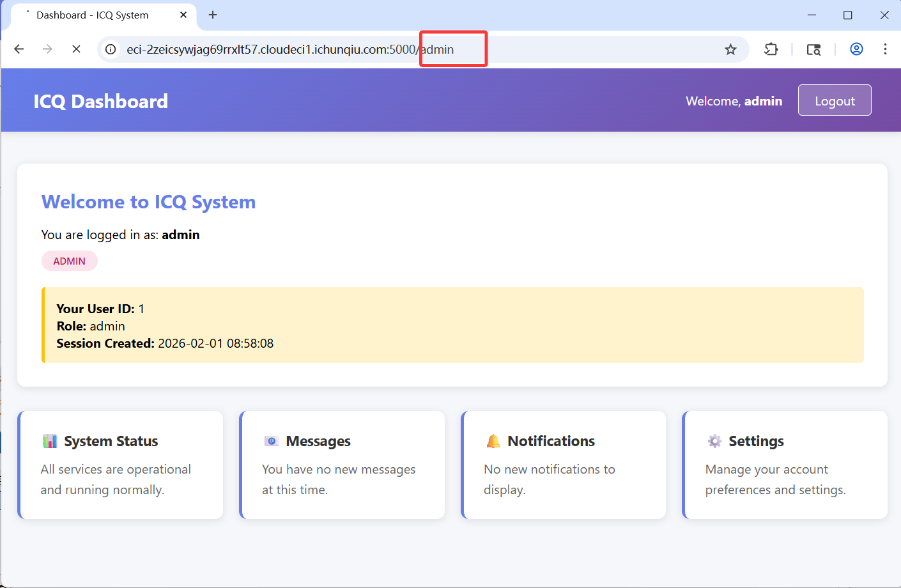Bookmark this page with the star icon
Screen dimensions: 901x588
[x=730, y=49]
